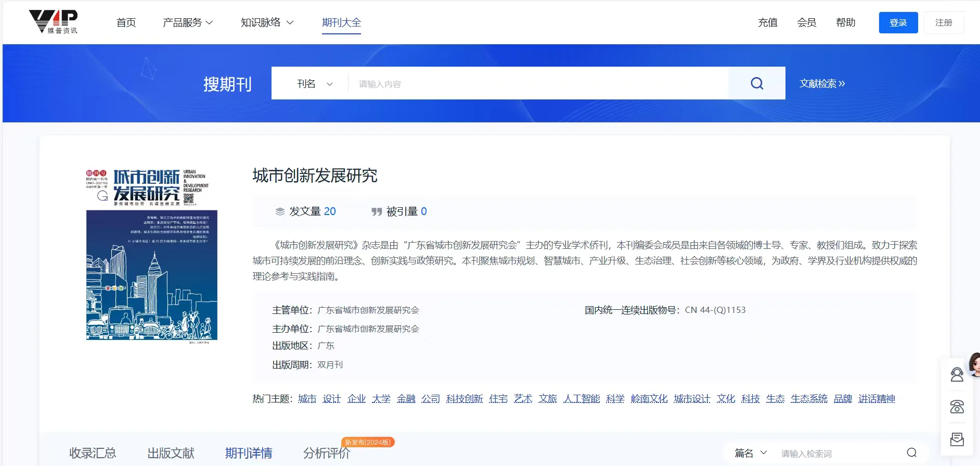
Task: Open the feedback mailbox icon
Action: click(957, 439)
